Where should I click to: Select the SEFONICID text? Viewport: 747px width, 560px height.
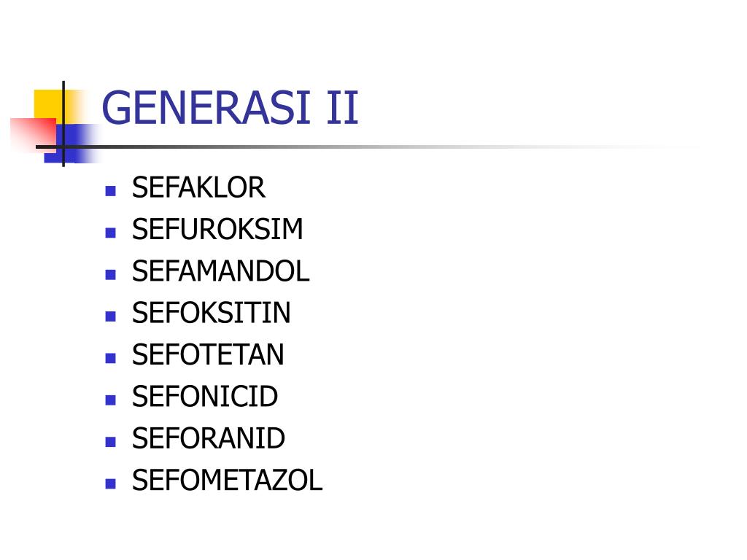tap(205, 397)
